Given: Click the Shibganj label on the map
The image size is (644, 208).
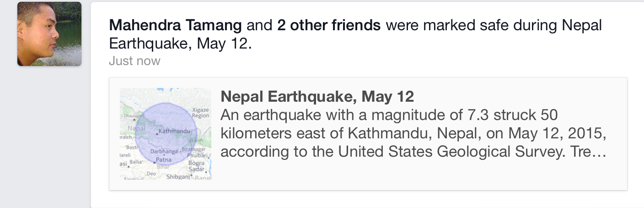Looking at the screenshot, I should [178, 176].
